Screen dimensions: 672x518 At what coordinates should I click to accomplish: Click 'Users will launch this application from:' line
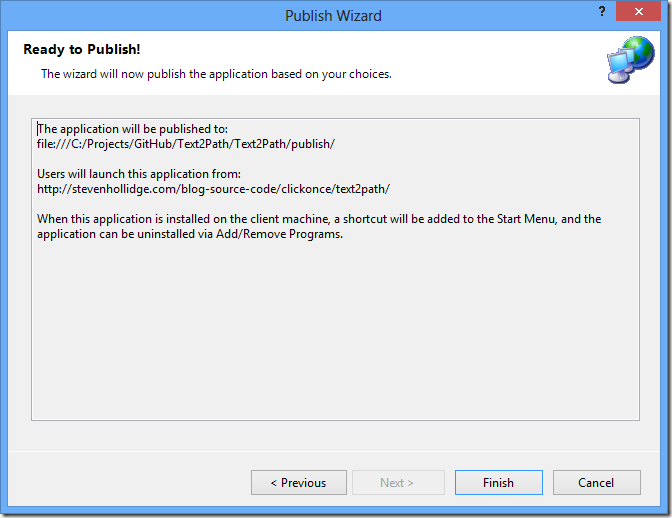pyautogui.click(x=138, y=174)
